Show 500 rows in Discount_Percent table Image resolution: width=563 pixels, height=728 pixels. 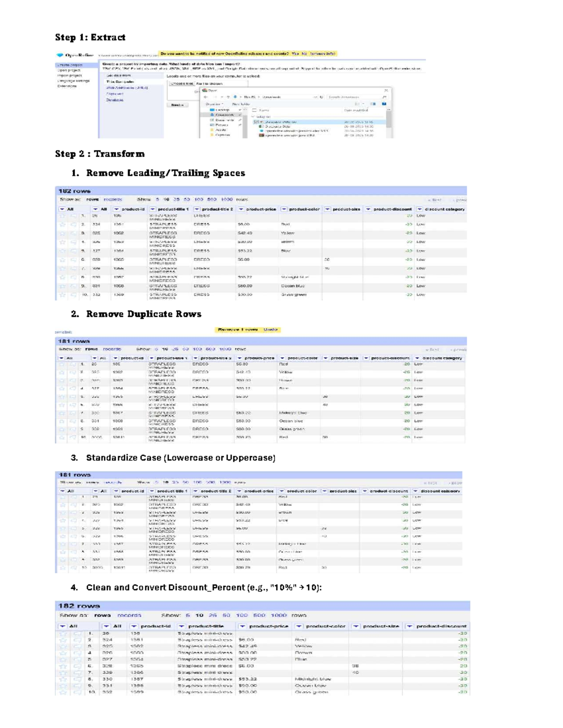coord(259,615)
